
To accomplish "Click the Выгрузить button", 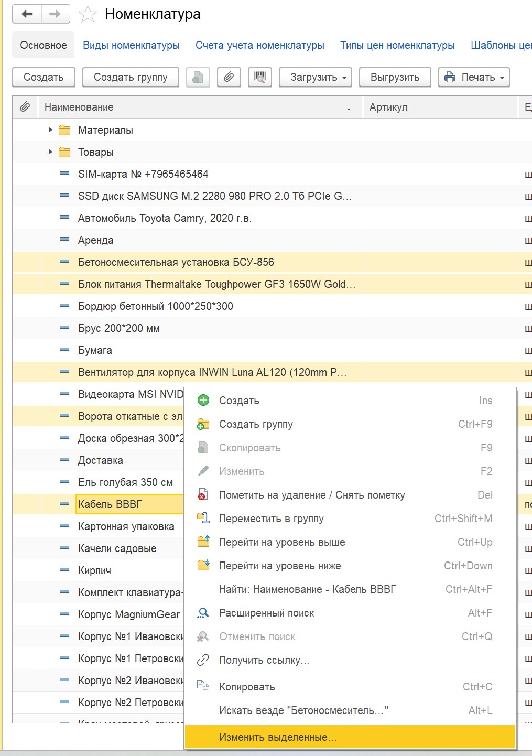I will pyautogui.click(x=395, y=78).
